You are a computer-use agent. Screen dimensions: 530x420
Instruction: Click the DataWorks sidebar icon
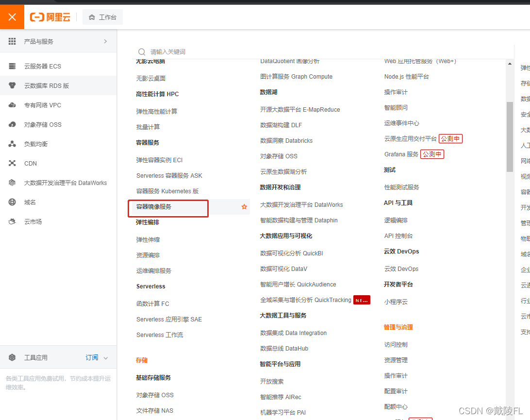(x=12, y=183)
